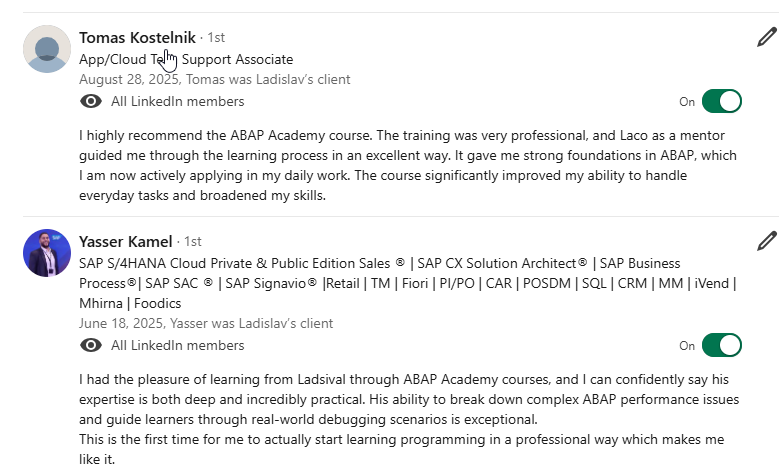The height and width of the screenshot is (475, 783).
Task: Select "All LinkedIn members" label under Yasser
Action: pyautogui.click(x=177, y=345)
